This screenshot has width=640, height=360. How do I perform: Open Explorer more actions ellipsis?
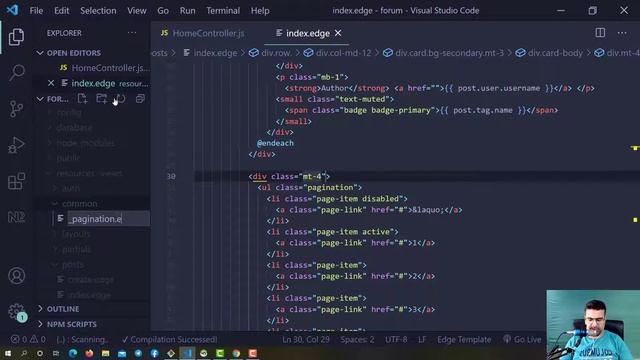pyautogui.click(x=132, y=33)
